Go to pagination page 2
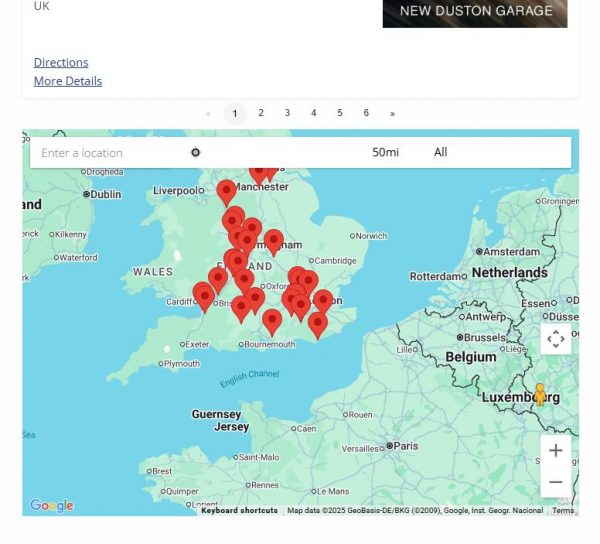The width and height of the screenshot is (600, 544). pos(261,113)
